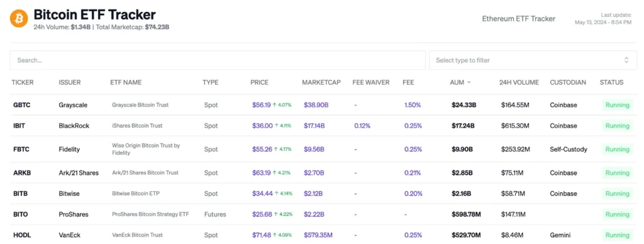Click the Bitwise Bitcoin ETP name
The height and width of the screenshot is (244, 644).
136,194
